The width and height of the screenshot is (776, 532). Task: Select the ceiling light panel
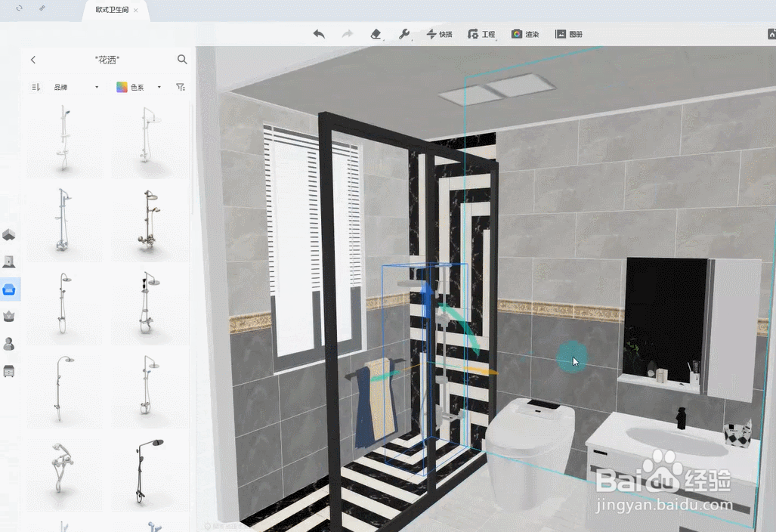point(496,89)
